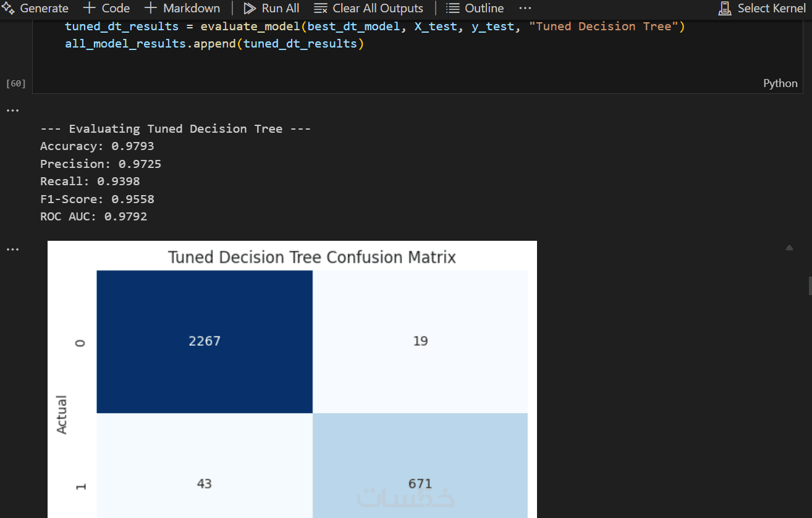Insert a new Markdown cell

coord(182,8)
